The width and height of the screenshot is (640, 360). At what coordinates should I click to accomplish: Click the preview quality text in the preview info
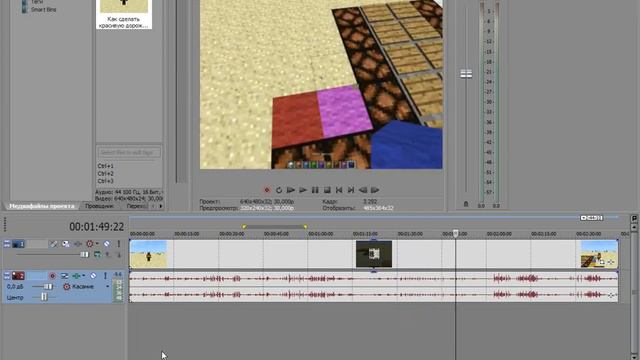tap(247, 208)
